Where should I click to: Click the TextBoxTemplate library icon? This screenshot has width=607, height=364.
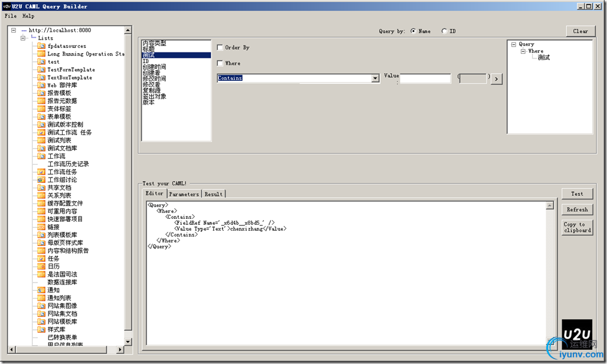click(41, 77)
